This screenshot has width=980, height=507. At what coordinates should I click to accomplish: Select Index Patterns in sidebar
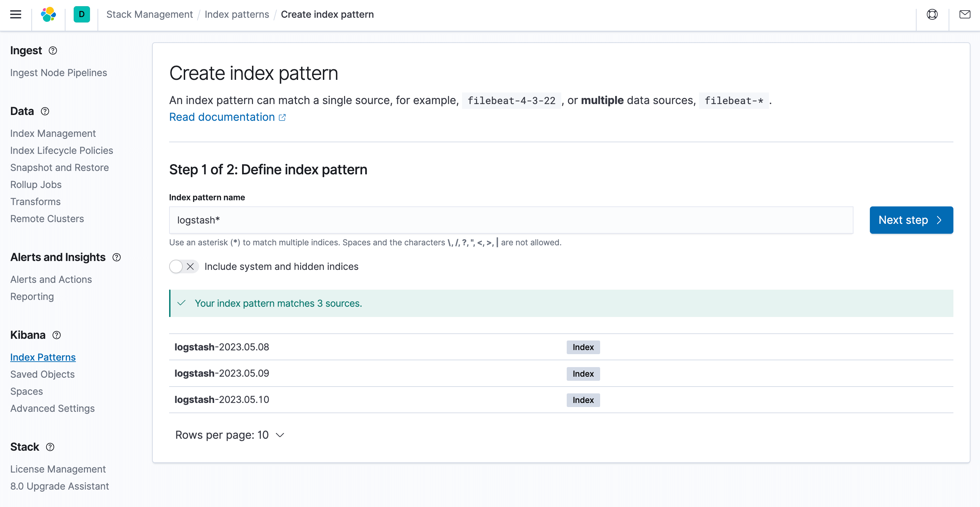pos(43,358)
